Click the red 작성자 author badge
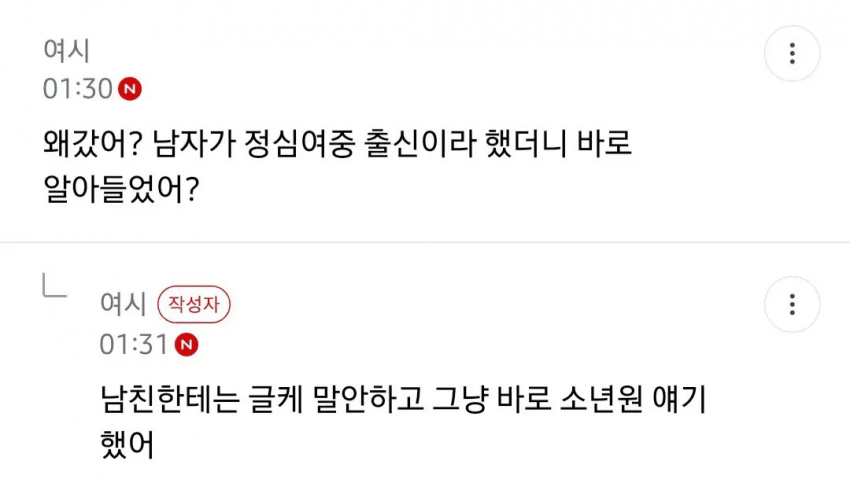850x483 pixels. [196, 305]
